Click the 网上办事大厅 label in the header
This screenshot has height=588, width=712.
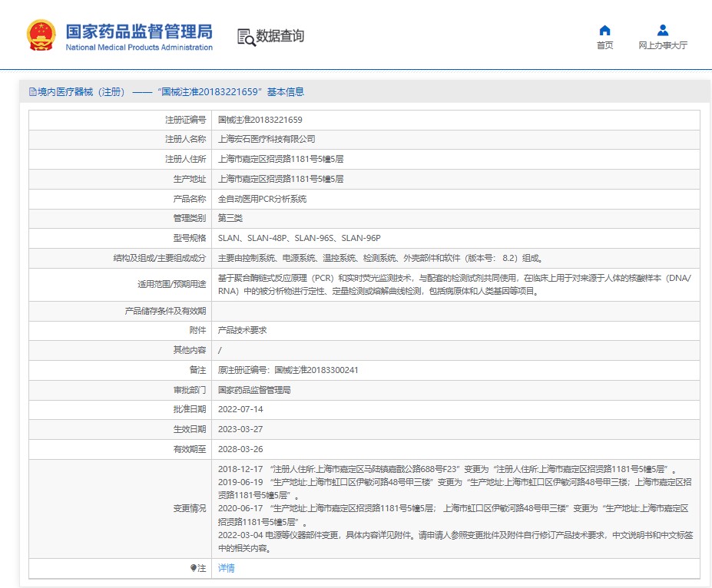point(663,45)
